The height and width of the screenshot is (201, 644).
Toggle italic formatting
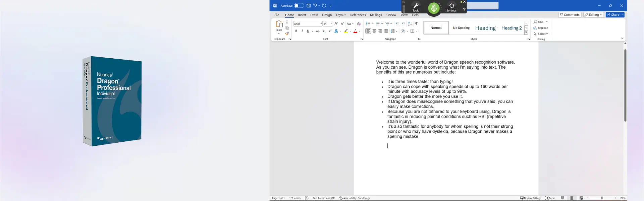click(x=302, y=31)
